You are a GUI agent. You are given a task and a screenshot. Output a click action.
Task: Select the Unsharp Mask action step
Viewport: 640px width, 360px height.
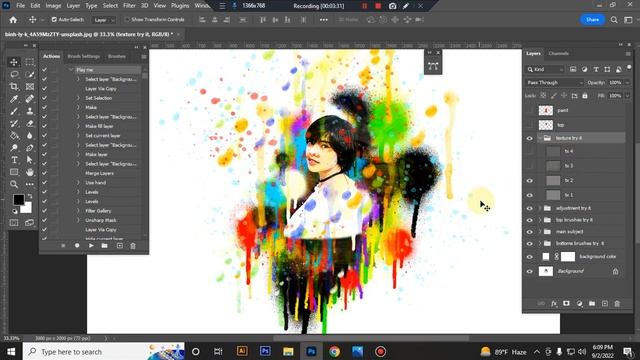100,220
